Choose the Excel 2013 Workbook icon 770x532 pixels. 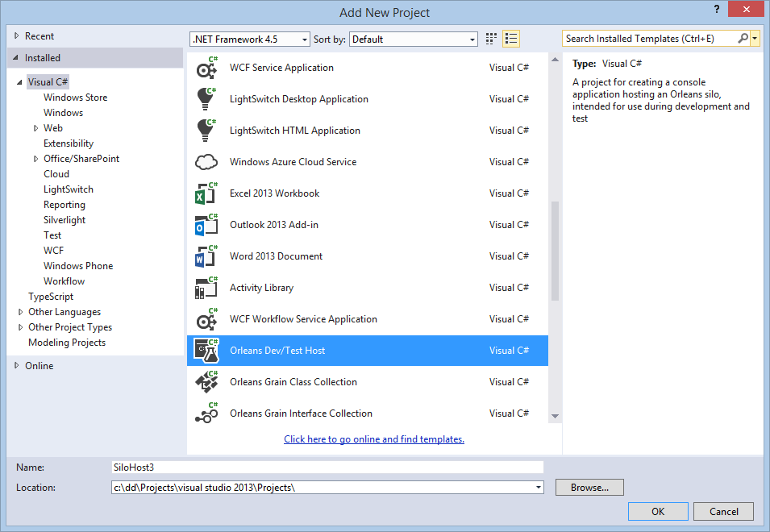(x=206, y=193)
